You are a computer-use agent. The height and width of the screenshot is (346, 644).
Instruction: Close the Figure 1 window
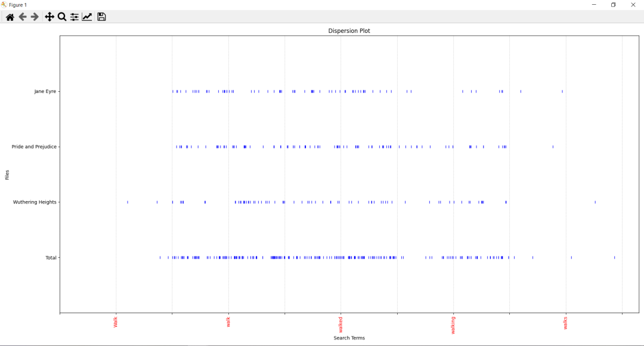click(x=633, y=5)
